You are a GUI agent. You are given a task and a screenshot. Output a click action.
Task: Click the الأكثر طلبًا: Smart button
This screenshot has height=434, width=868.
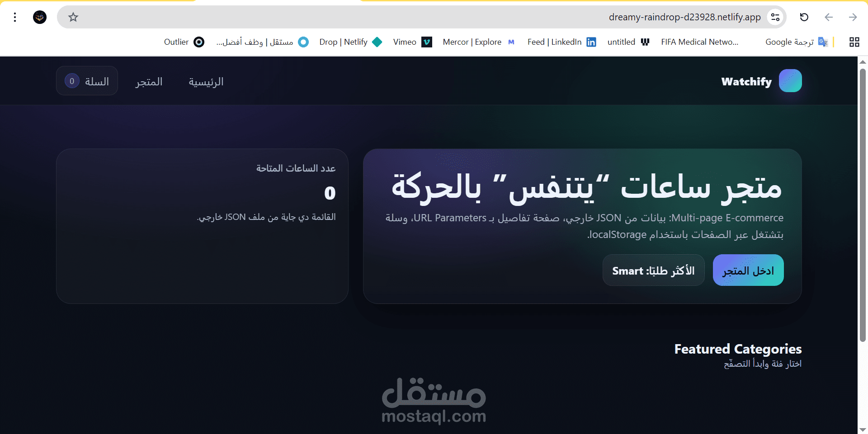653,270
